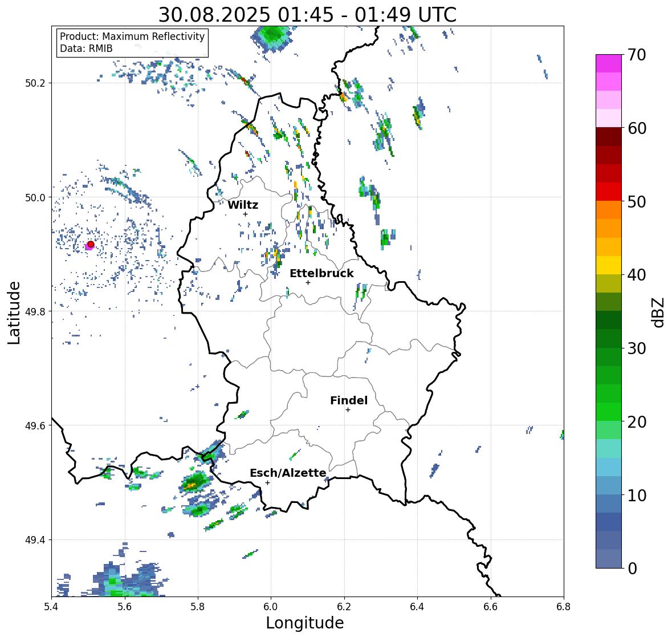Click the yellow 40 dBZ colorbar segment
672x637 pixels.
pyautogui.click(x=609, y=265)
